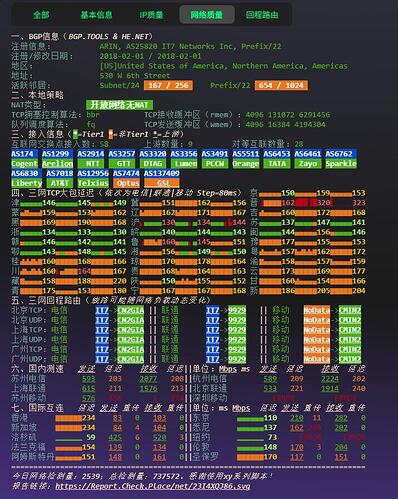Click the Lumen provider name
This screenshot has width=398, height=499.
pos(184,164)
